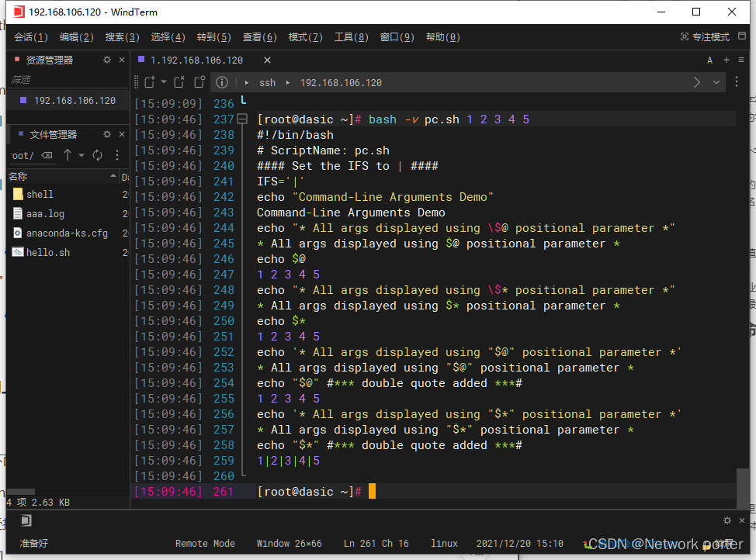
Task: Open the 编辑(2) menu
Action: pos(77,37)
